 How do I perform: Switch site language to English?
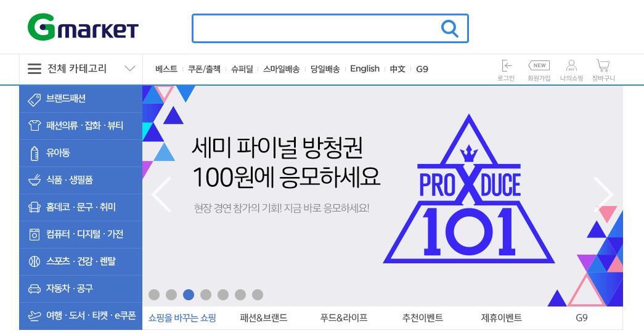[x=365, y=68]
